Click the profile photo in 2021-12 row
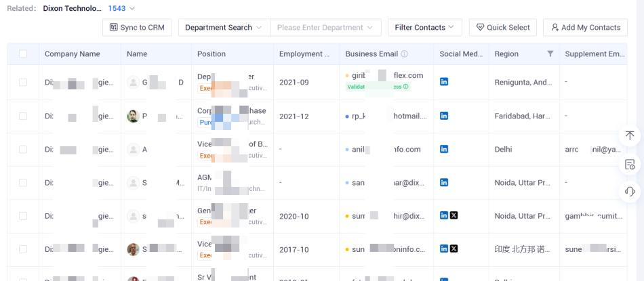This screenshot has height=281, width=644. coord(133,116)
